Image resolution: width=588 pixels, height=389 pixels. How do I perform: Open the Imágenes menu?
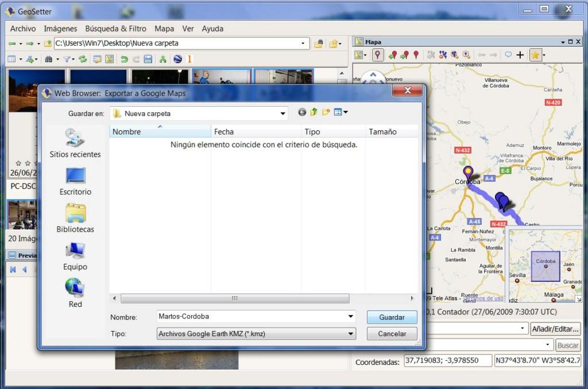60,29
